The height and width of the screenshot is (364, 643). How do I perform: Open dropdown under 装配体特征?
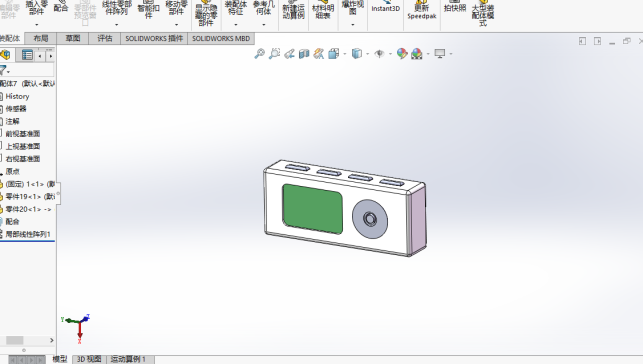click(x=236, y=25)
